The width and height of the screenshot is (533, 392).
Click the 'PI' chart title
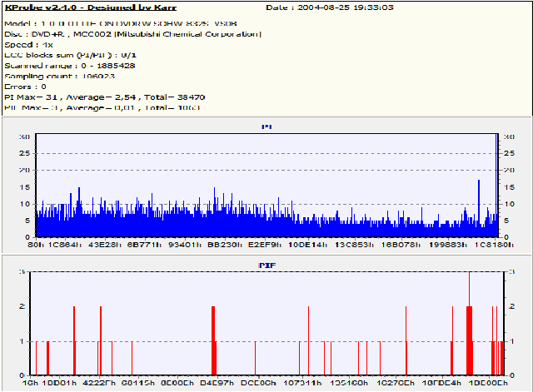point(266,127)
